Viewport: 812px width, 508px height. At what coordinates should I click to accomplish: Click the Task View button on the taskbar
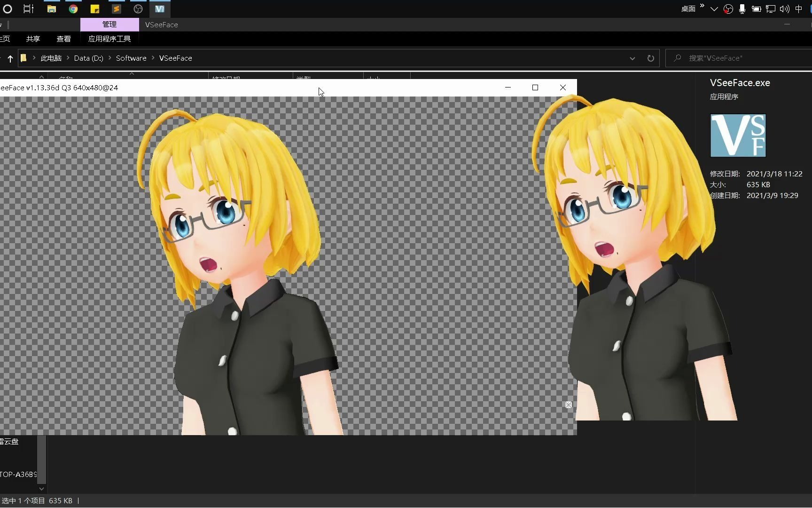pos(28,8)
